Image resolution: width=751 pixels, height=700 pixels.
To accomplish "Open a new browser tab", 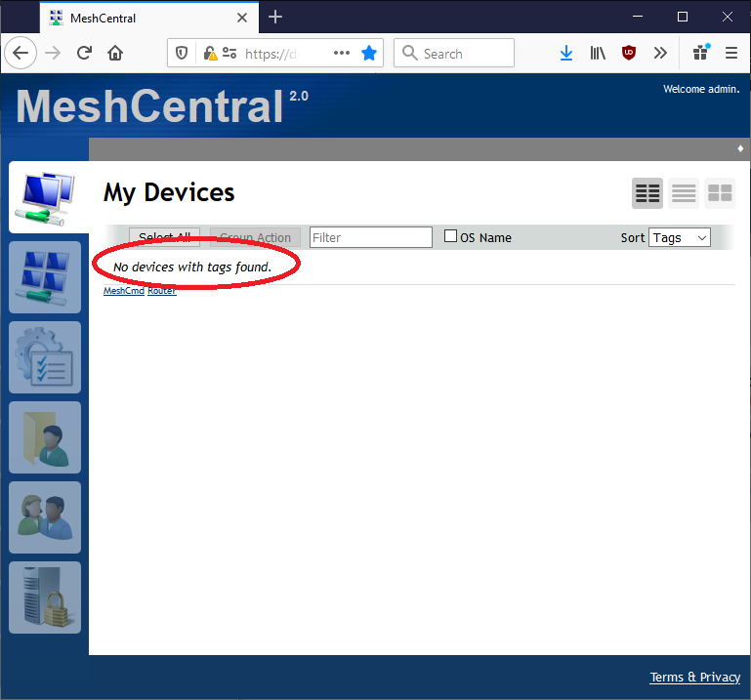I will click(275, 18).
